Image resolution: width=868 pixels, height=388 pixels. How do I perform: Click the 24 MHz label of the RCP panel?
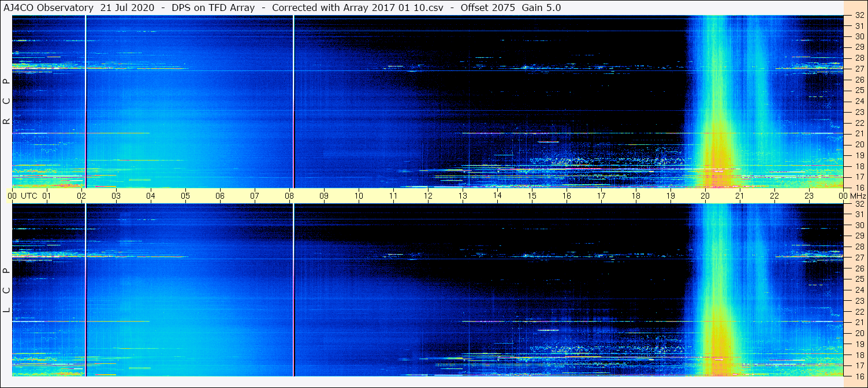click(859, 101)
